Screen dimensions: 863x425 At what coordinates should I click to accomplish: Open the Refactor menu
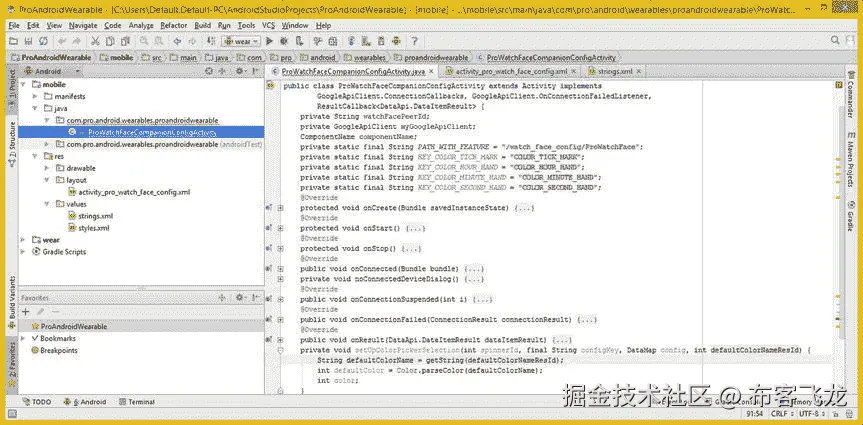(x=174, y=25)
